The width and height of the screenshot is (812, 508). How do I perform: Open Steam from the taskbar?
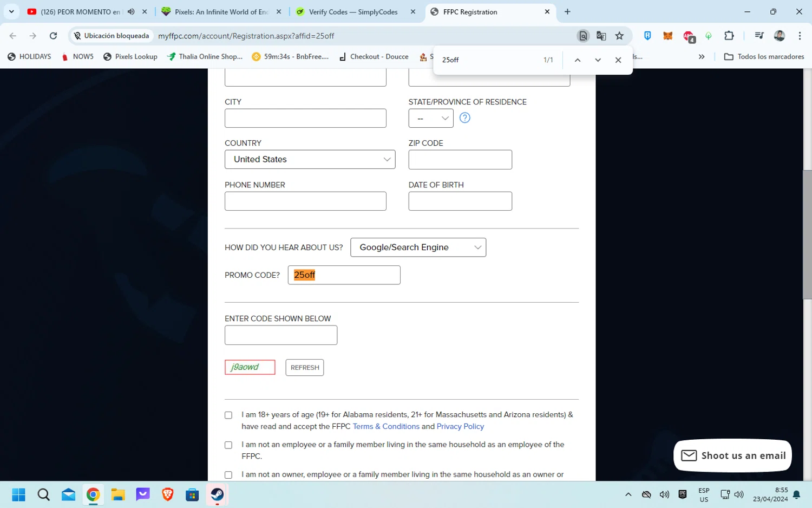[217, 494]
